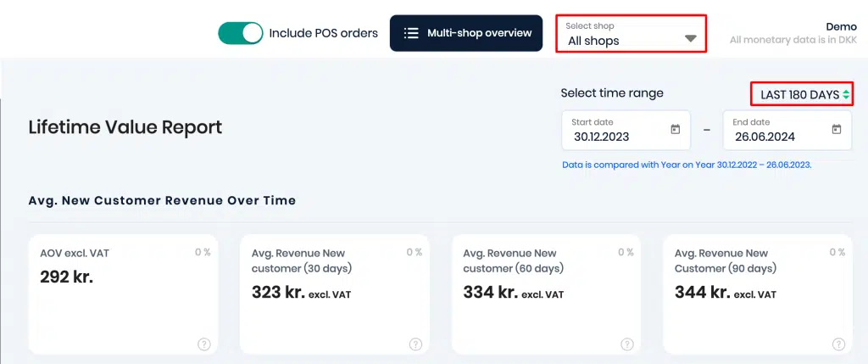Click help icon on 60 days revenue card
Screen dimensions: 868x364
(x=626, y=344)
